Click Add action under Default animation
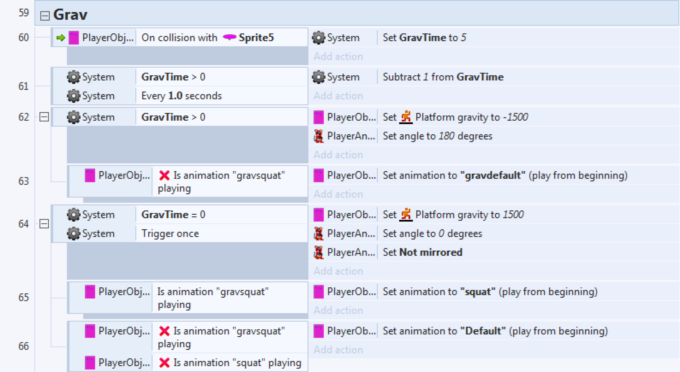 coord(338,350)
